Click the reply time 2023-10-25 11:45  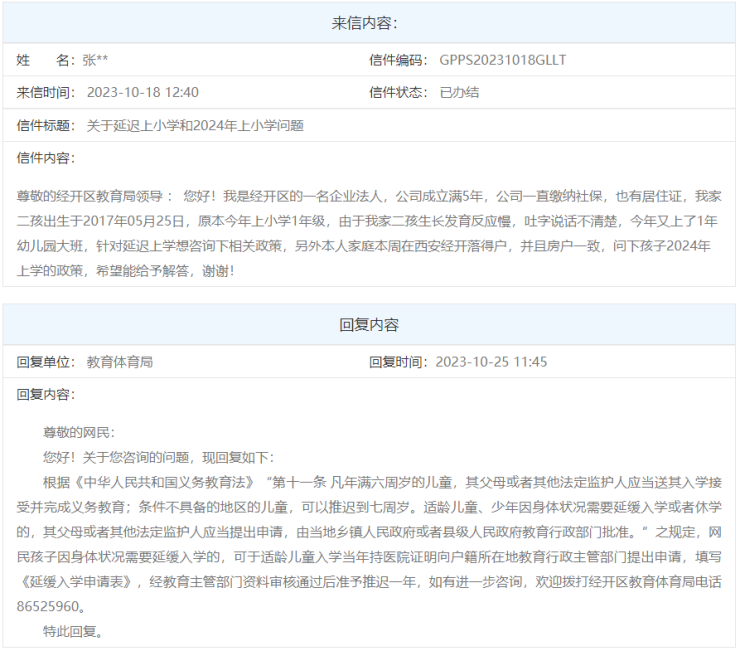pyautogui.click(x=491, y=362)
